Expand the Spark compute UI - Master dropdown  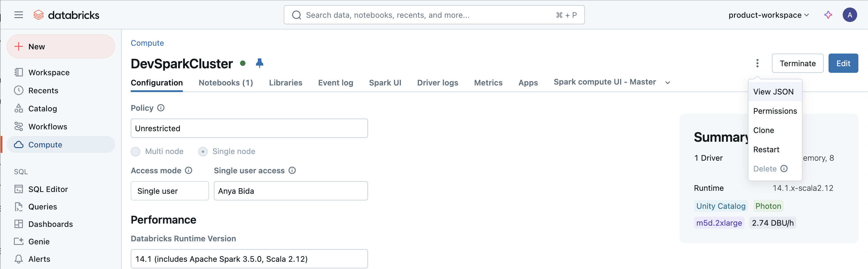pyautogui.click(x=667, y=82)
